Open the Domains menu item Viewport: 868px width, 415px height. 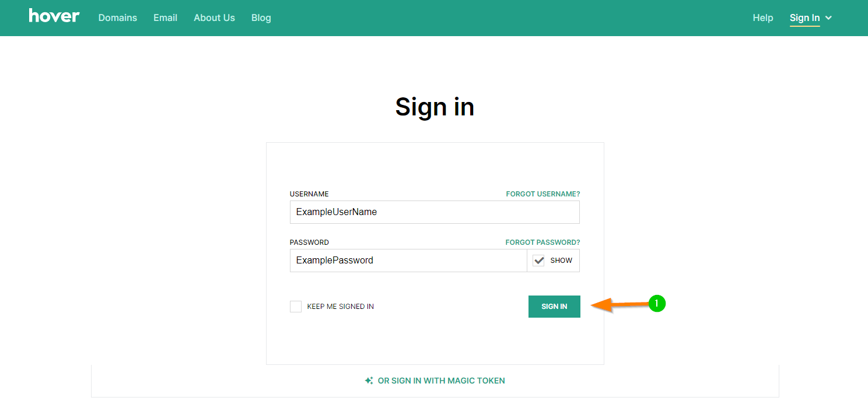click(118, 17)
